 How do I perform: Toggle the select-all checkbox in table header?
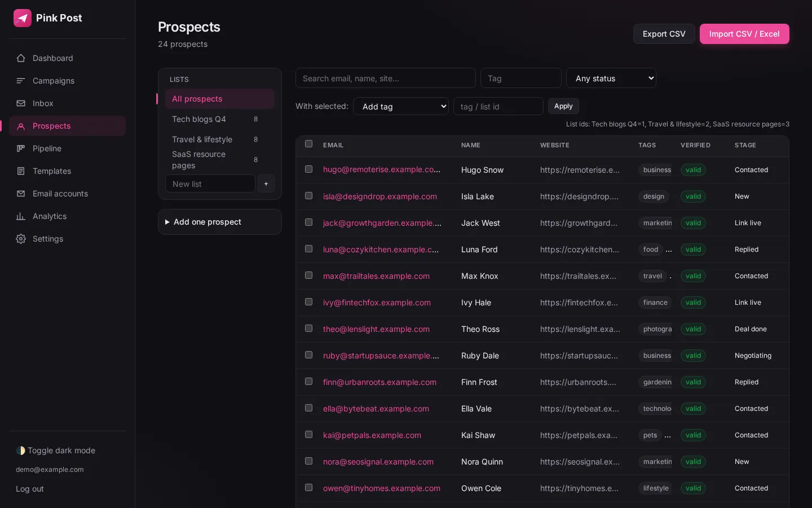click(308, 144)
